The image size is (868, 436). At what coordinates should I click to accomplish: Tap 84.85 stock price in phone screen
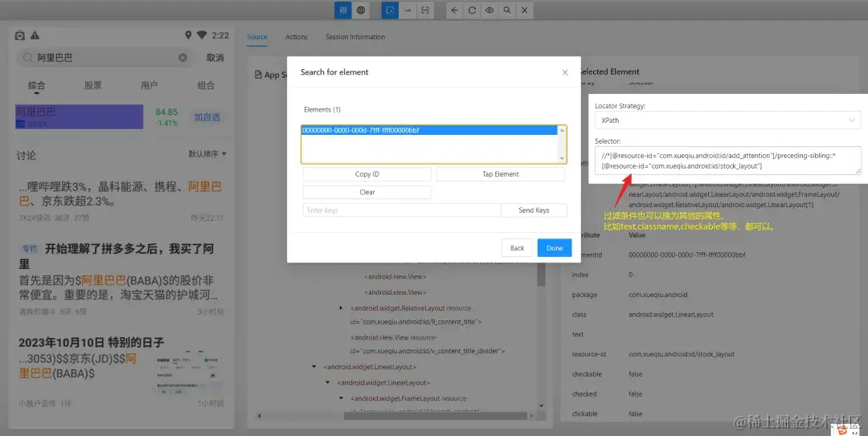coord(166,112)
